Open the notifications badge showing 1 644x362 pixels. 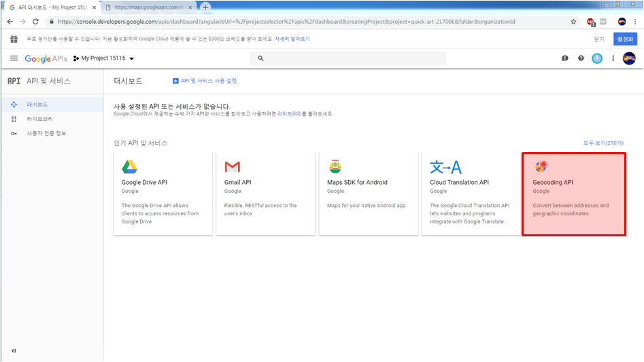click(x=597, y=58)
